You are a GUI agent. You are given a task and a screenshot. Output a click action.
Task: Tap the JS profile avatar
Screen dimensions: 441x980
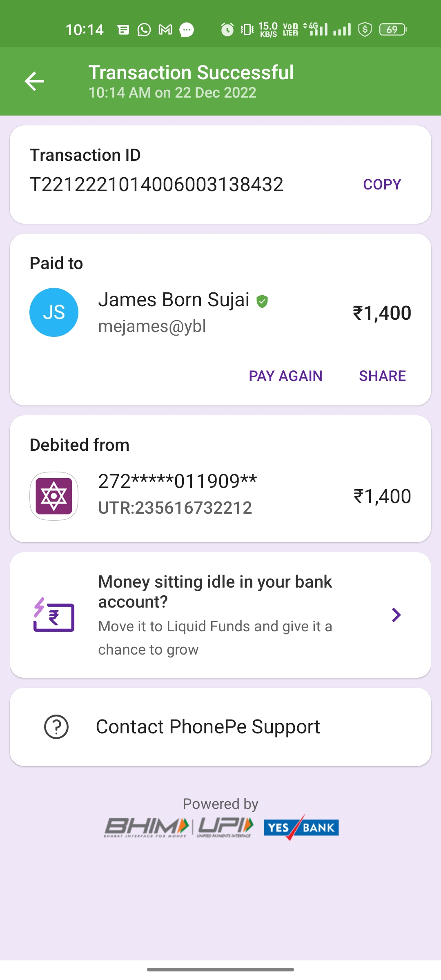(x=54, y=312)
